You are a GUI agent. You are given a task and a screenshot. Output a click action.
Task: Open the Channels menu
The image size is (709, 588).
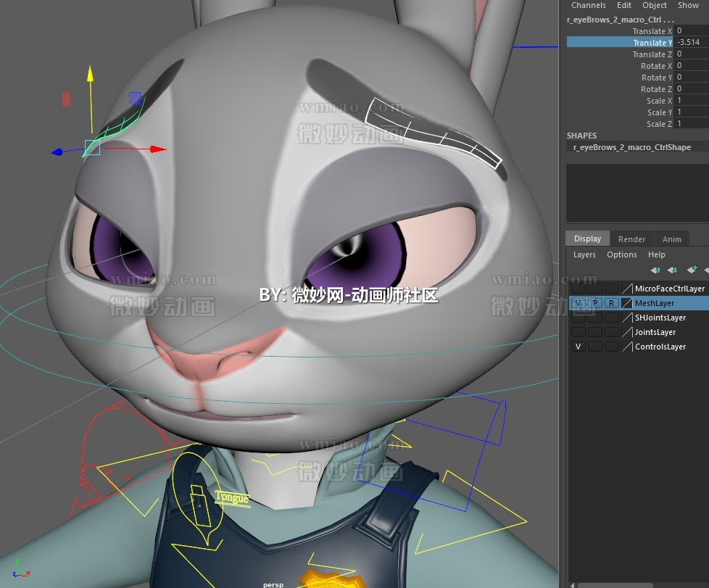pos(588,5)
